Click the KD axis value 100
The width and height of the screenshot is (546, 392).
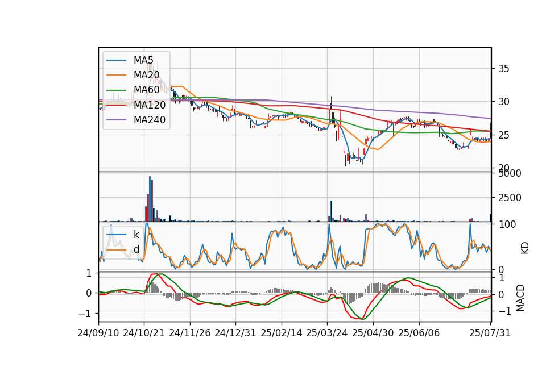click(507, 224)
